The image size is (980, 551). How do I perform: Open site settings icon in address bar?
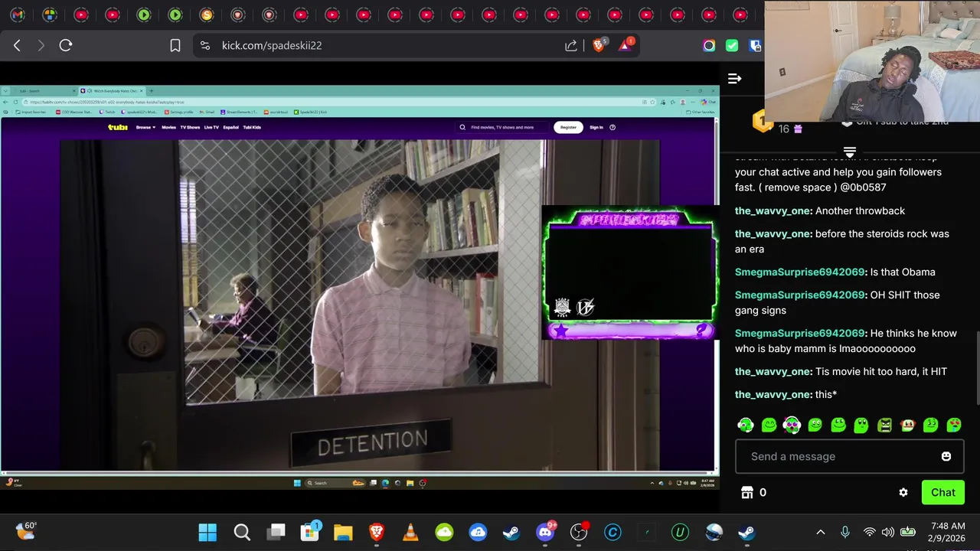pyautogui.click(x=205, y=45)
